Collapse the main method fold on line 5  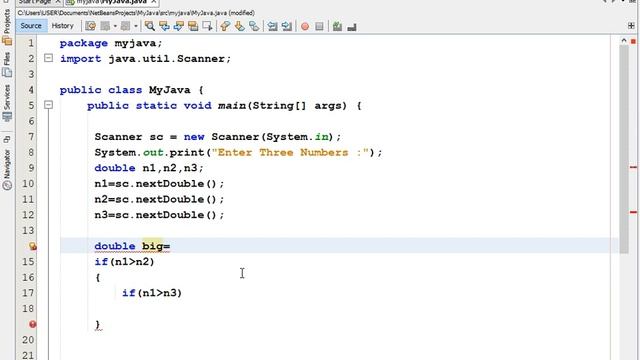(48, 105)
